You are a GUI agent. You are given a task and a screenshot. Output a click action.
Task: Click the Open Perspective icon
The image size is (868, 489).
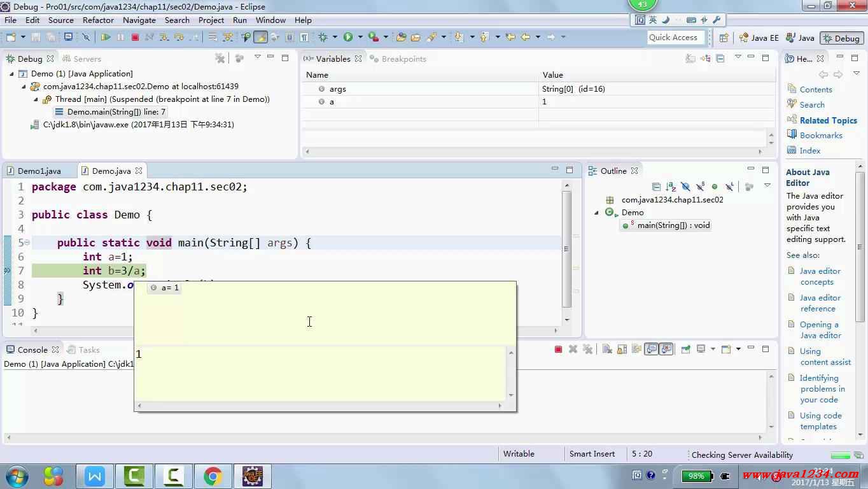point(724,38)
